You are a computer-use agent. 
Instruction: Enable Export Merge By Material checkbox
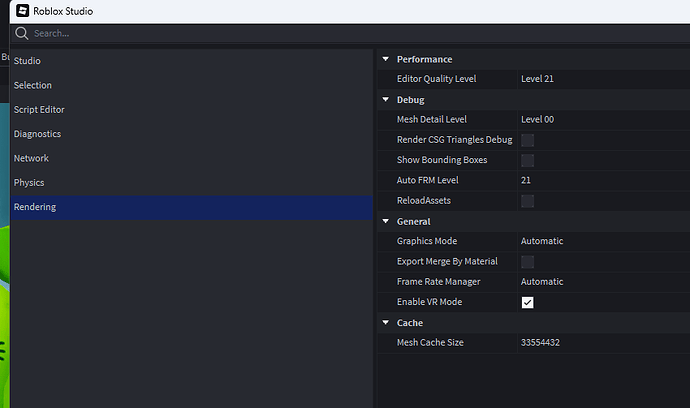tap(528, 262)
